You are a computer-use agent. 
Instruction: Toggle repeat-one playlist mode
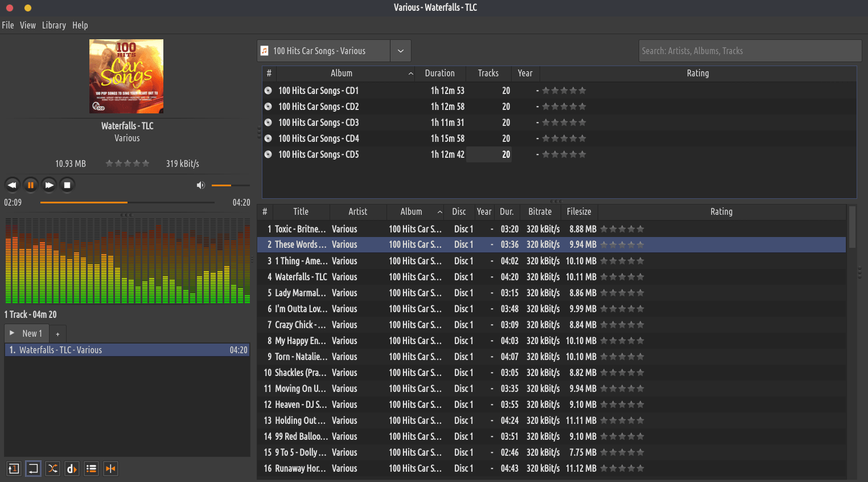click(x=14, y=468)
